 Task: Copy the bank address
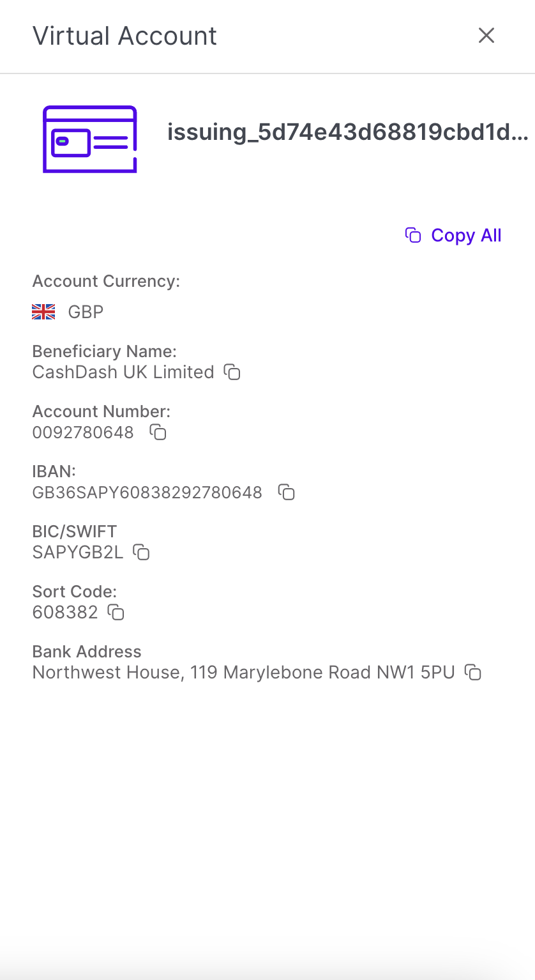click(x=473, y=672)
